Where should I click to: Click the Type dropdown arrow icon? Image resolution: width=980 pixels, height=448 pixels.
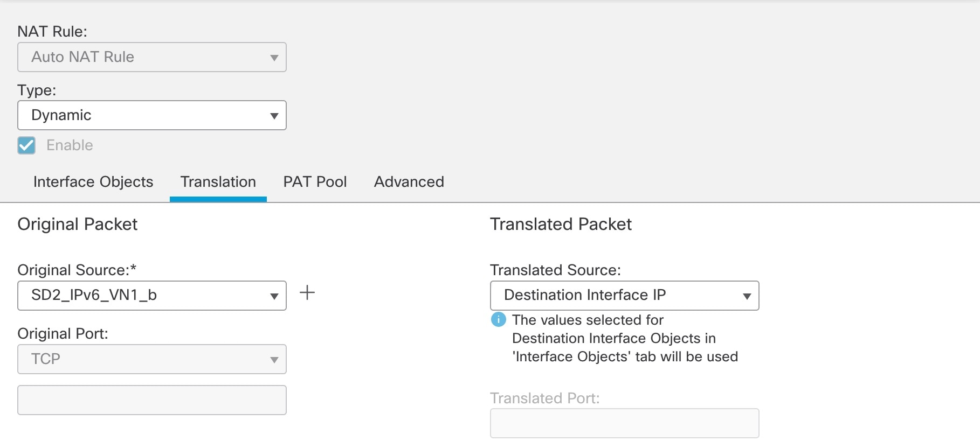(274, 116)
